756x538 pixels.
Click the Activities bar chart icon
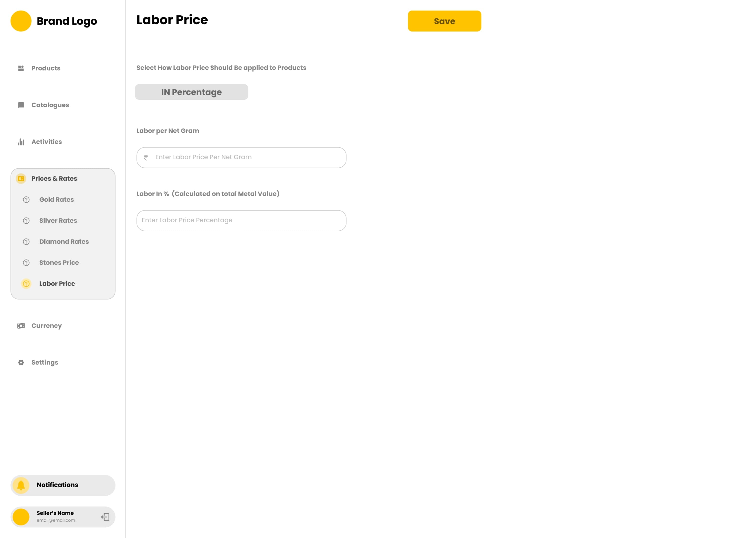21,142
